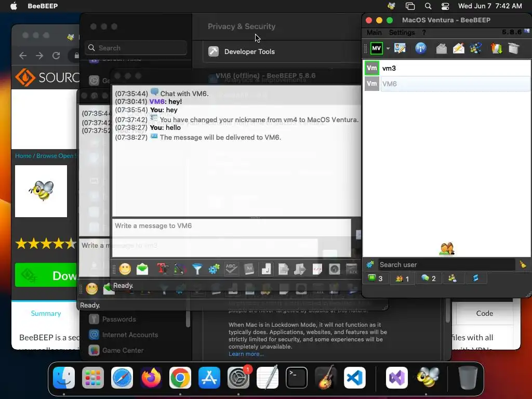Click the dark round icon in chat toolbar
This screenshot has height=399, width=532.
point(335,270)
